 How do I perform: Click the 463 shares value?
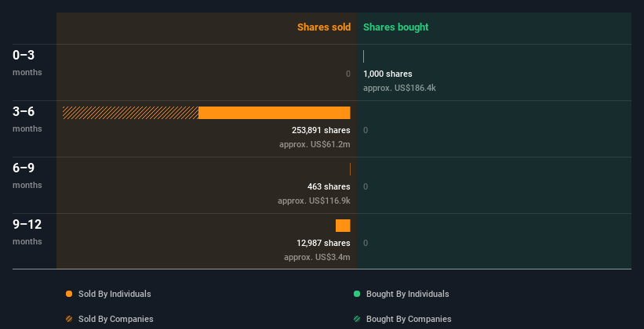[329, 186]
